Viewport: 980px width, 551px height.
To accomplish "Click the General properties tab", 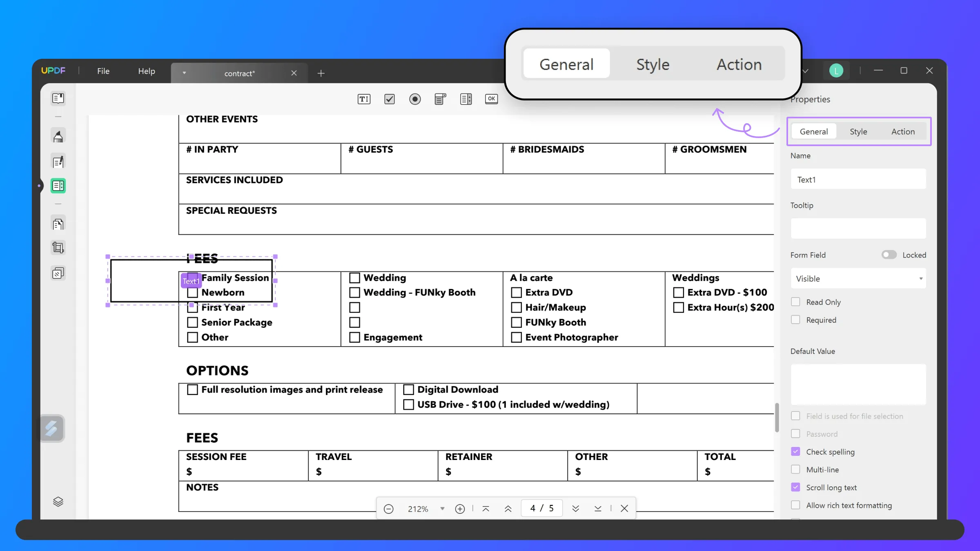I will (x=814, y=131).
